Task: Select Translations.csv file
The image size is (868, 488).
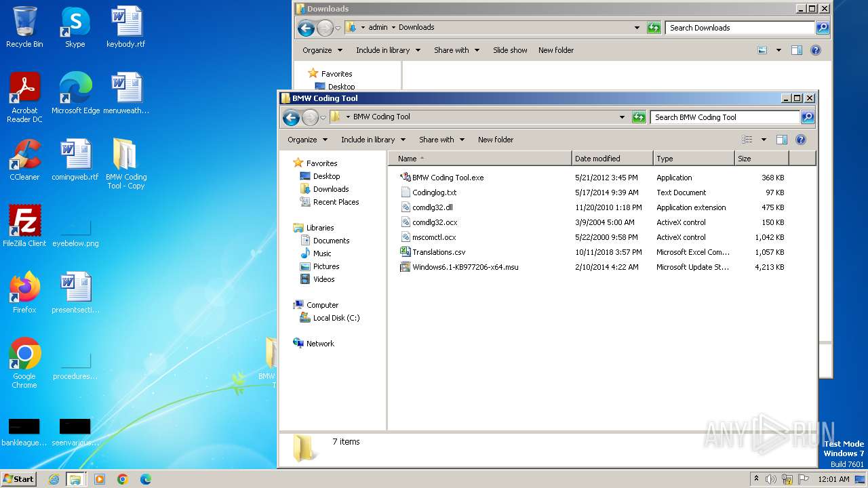Action: point(439,252)
